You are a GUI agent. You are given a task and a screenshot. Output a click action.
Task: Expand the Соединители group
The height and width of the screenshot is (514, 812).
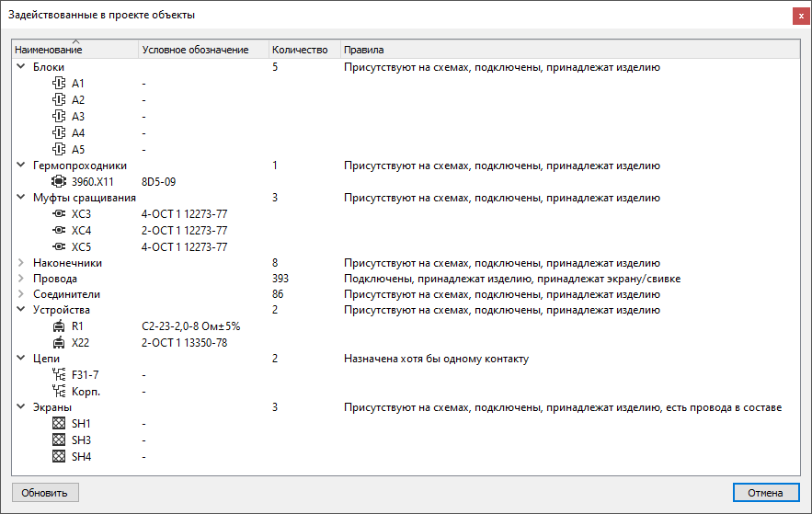pos(21,294)
